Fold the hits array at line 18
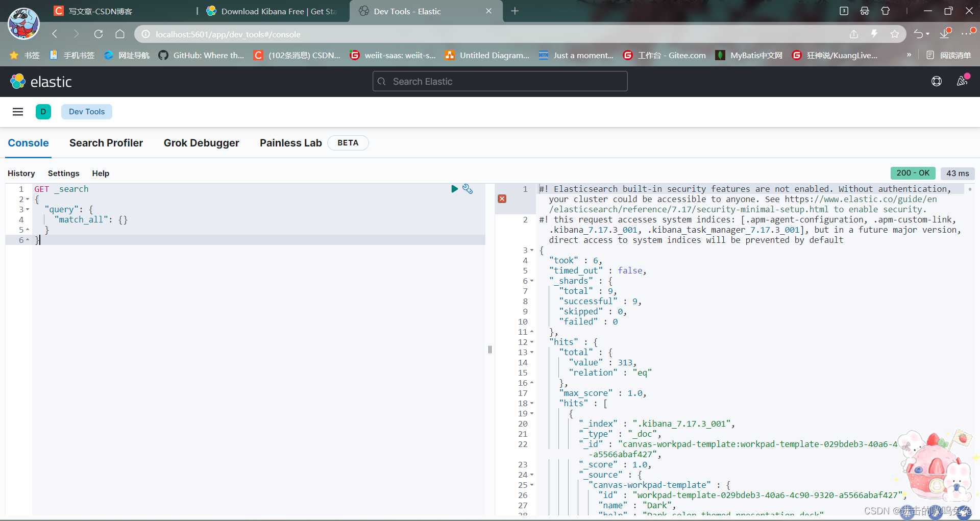The width and height of the screenshot is (980, 521). pos(532,404)
